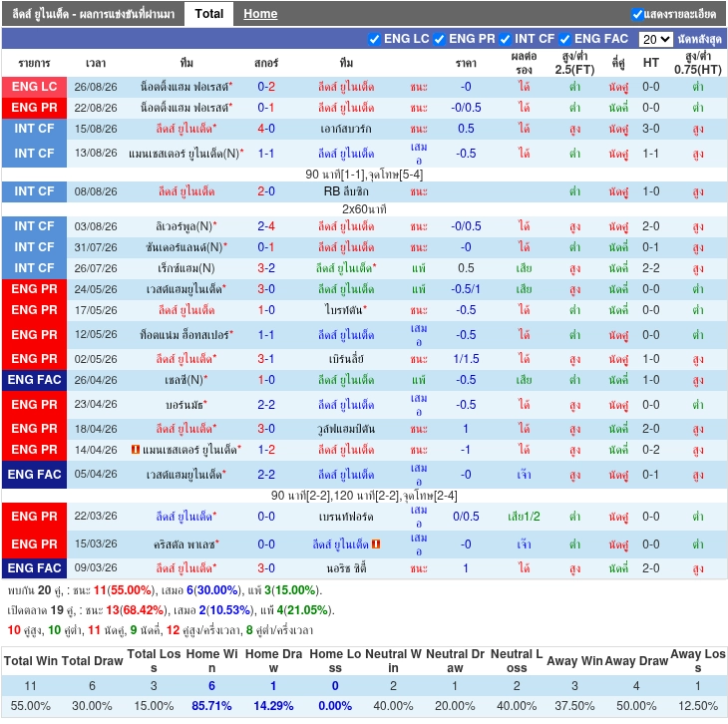This screenshot has height=724, width=728.
Task: Uncheck the ENG FAC filter
Action: (564, 40)
